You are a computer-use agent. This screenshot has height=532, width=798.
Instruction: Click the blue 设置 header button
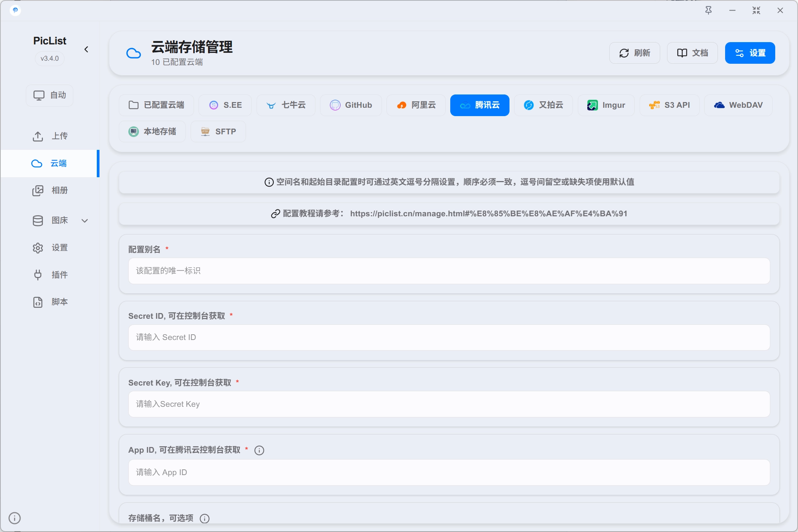click(750, 53)
